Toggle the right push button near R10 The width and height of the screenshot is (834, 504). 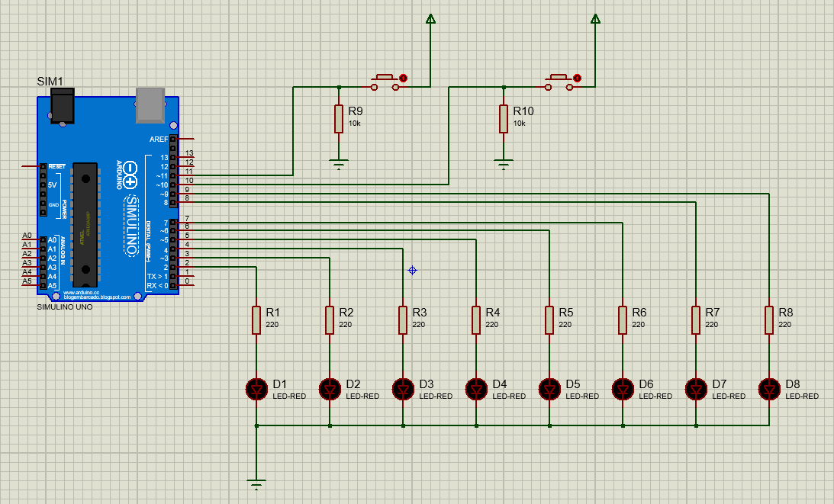click(x=559, y=77)
